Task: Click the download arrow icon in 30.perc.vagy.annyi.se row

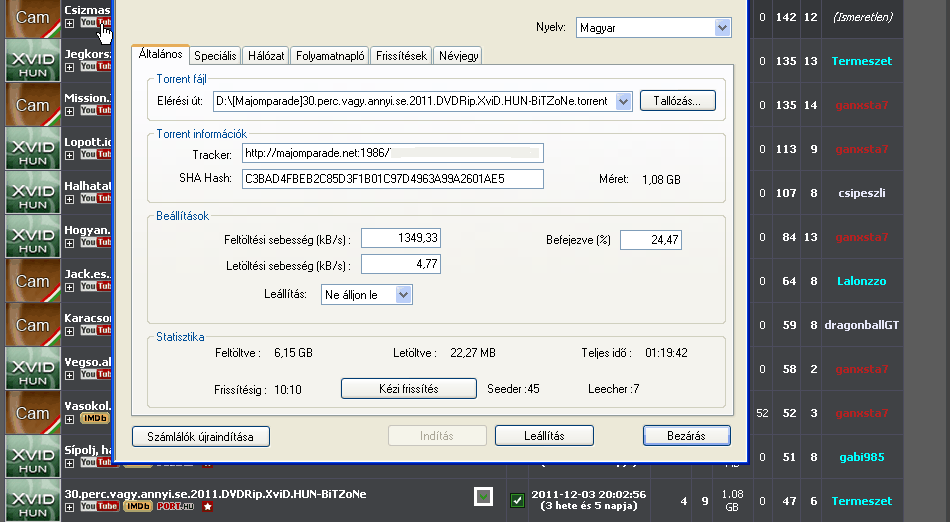Action: 483,497
